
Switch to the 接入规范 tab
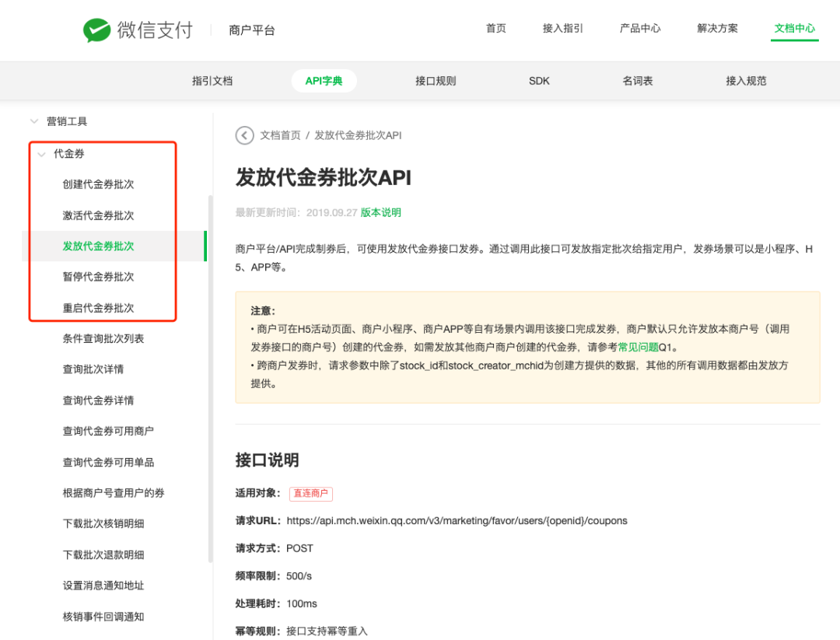746,81
